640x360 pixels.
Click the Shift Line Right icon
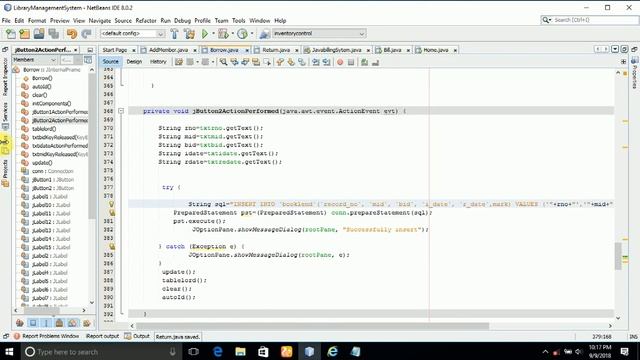326,62
